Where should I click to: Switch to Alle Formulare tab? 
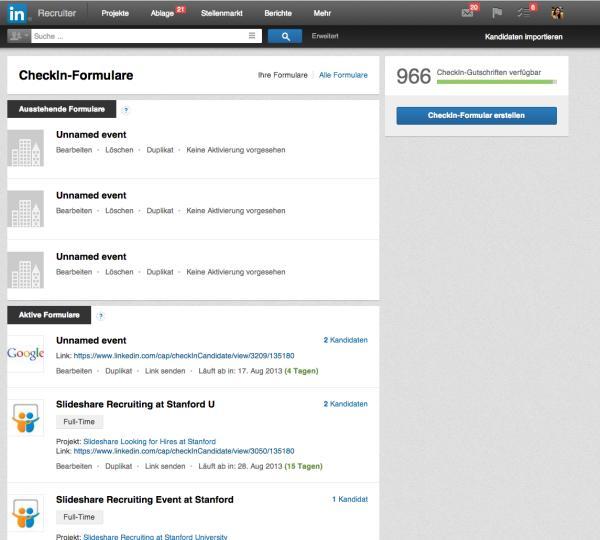click(343, 75)
